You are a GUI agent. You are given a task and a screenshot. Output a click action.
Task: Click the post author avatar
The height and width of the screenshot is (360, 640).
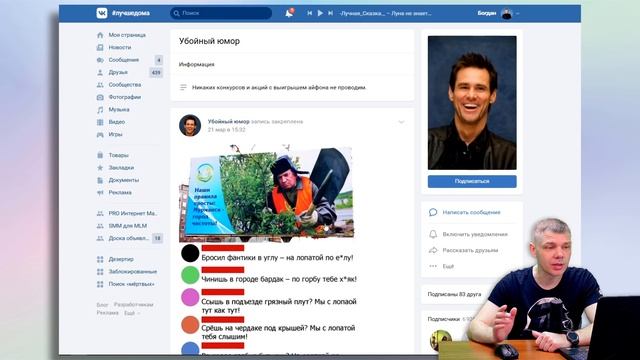pos(190,125)
